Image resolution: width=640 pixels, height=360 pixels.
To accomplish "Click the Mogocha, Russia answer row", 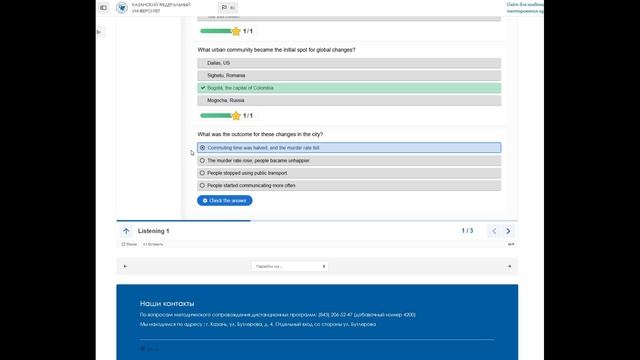I will pyautogui.click(x=349, y=100).
